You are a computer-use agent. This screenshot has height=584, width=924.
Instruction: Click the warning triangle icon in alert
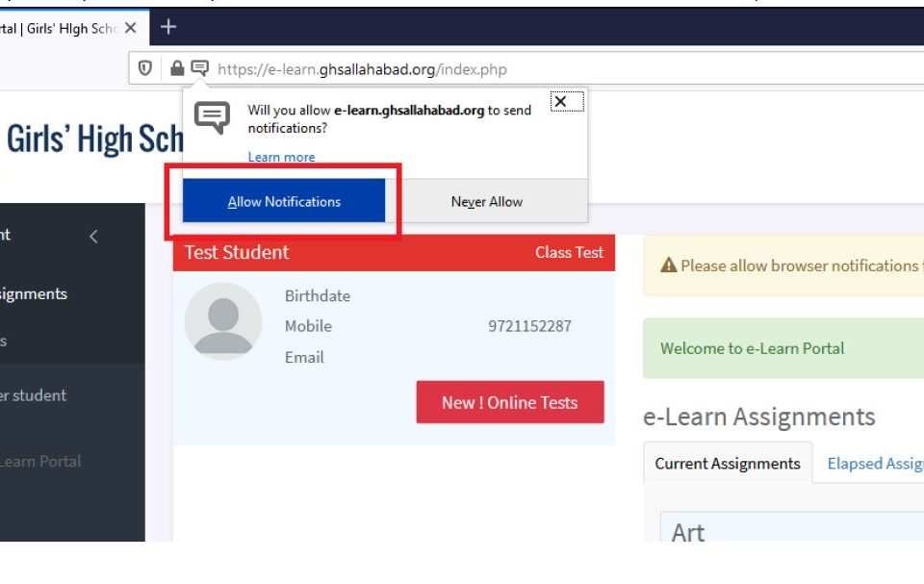coord(668,267)
